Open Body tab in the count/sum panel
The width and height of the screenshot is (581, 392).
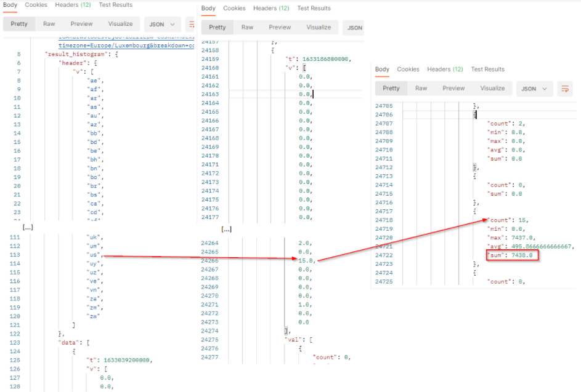382,70
